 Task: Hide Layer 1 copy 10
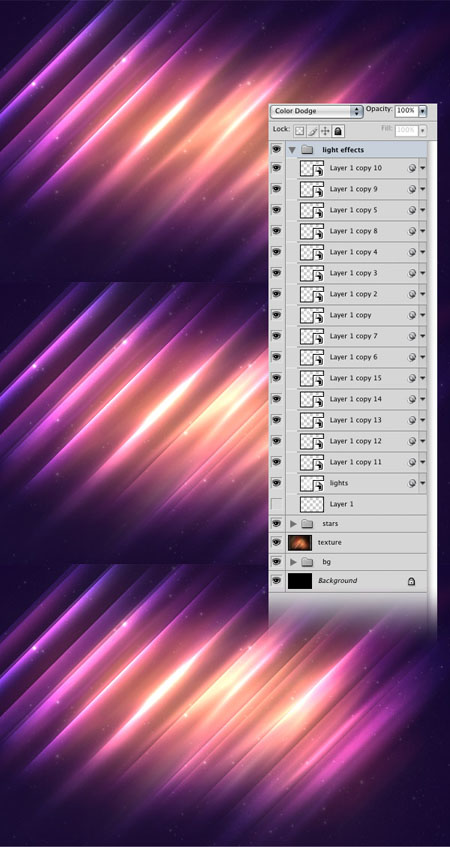tap(277, 168)
